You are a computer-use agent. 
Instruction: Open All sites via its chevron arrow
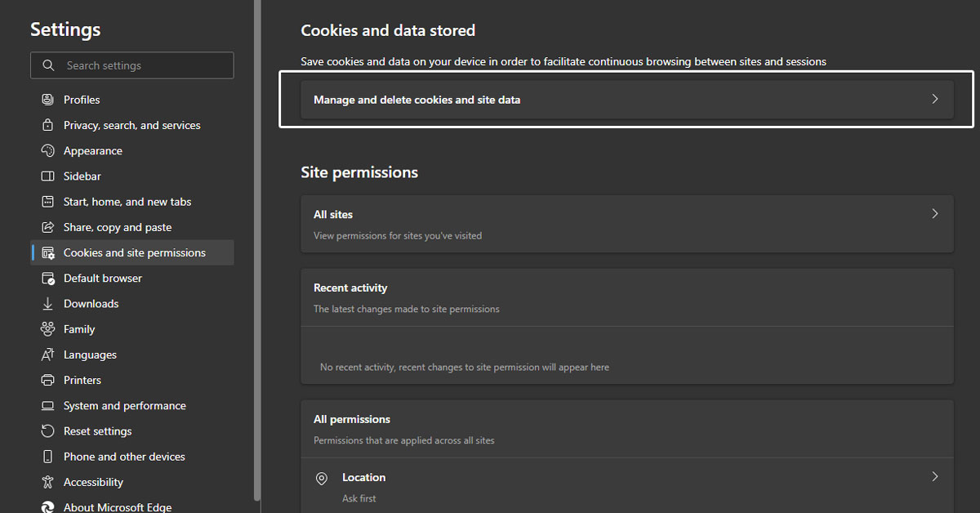(935, 214)
